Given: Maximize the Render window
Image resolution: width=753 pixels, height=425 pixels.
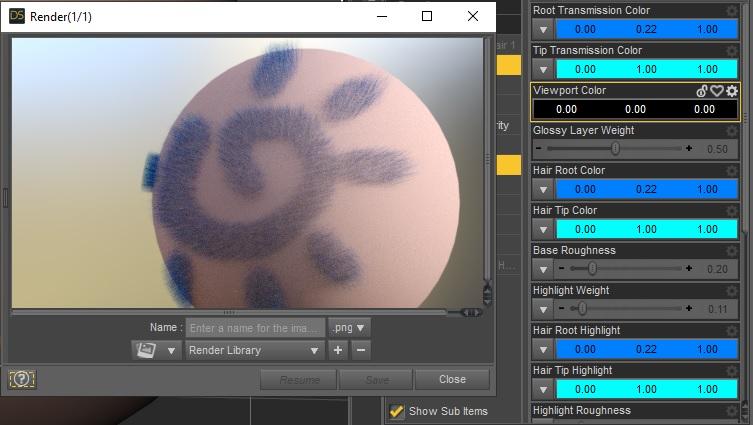Looking at the screenshot, I should pyautogui.click(x=426, y=16).
